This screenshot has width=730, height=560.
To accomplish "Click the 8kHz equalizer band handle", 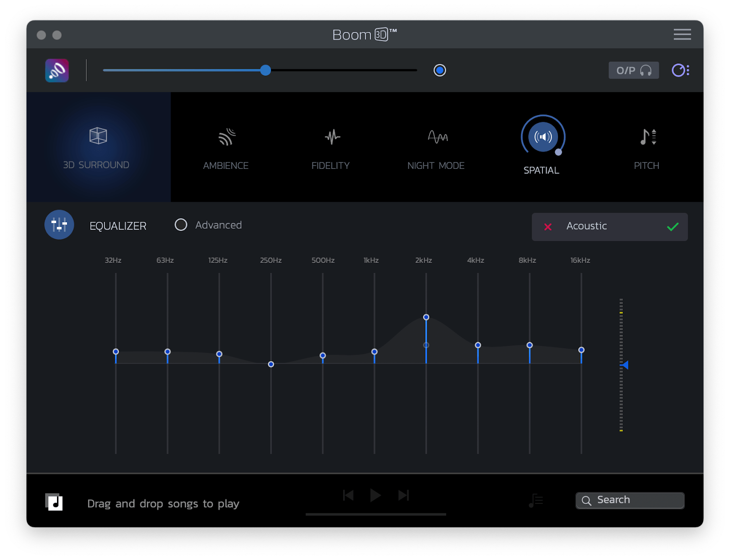I will pyautogui.click(x=530, y=345).
